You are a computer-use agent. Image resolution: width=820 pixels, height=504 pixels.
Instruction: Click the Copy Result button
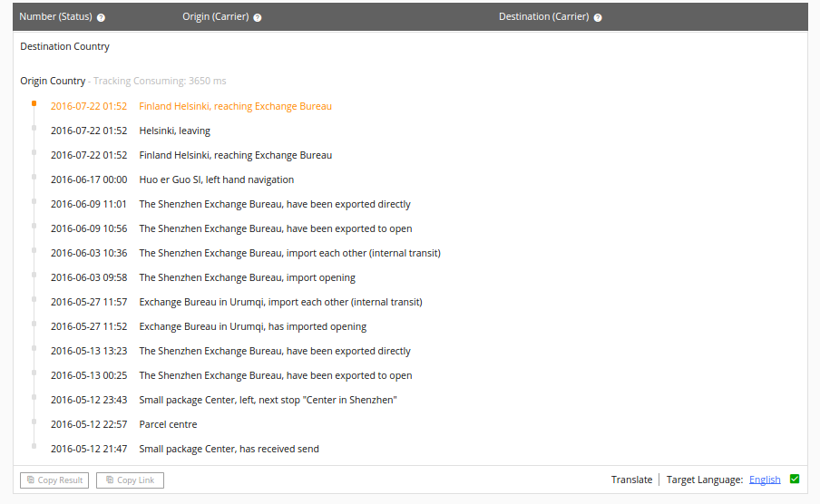(54, 480)
